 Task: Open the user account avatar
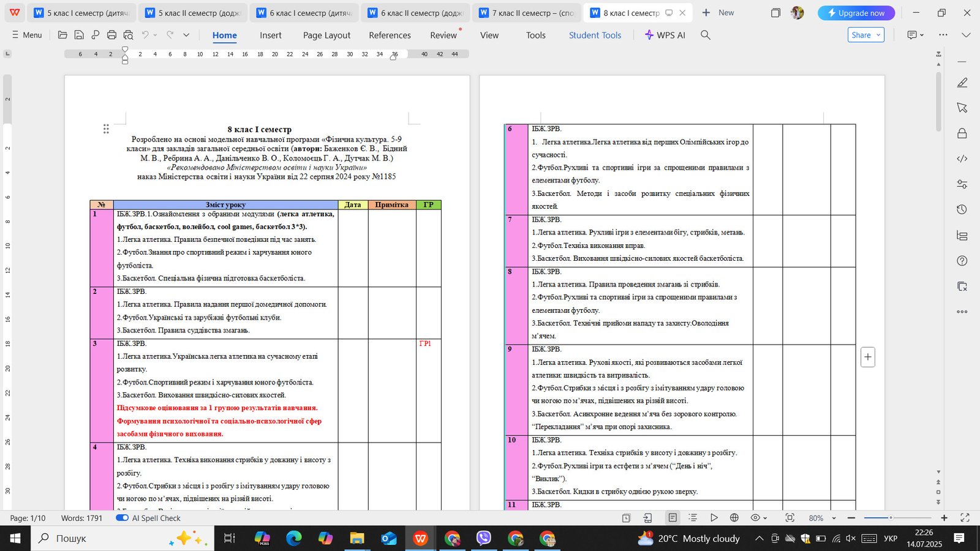tap(797, 12)
